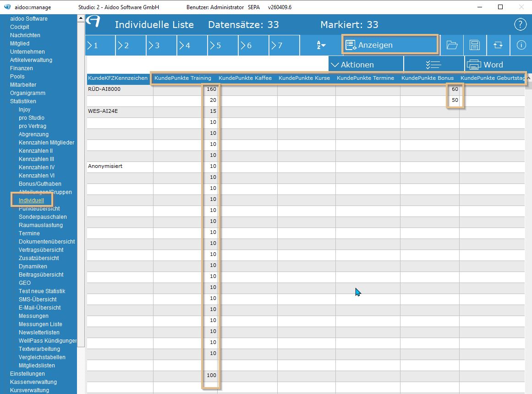Select the RÜD-AI8000 cell
The width and height of the screenshot is (532, 394).
(120, 89)
